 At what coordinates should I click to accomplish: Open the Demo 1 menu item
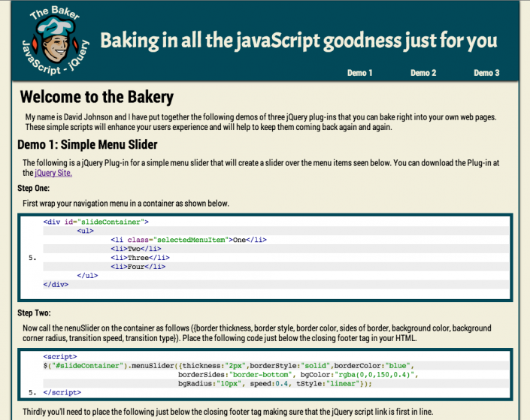(x=359, y=73)
